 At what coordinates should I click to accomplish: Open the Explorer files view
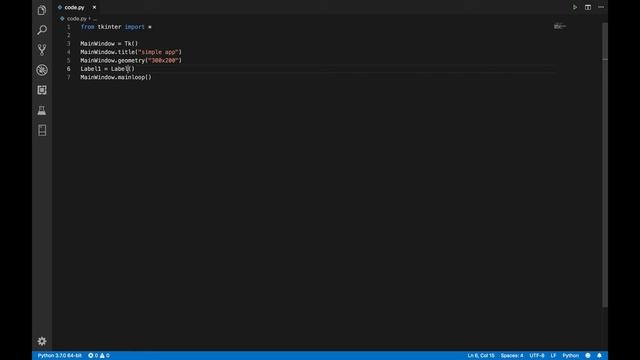(42, 10)
